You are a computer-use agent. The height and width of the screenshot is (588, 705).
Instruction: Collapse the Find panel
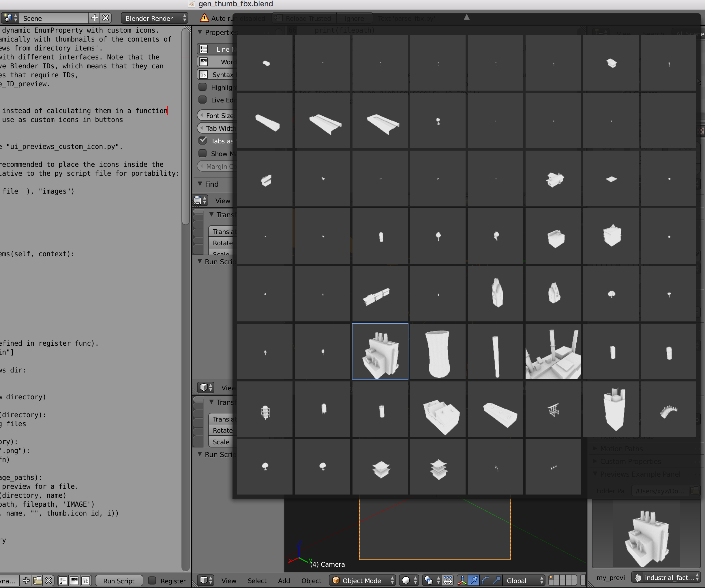[200, 184]
